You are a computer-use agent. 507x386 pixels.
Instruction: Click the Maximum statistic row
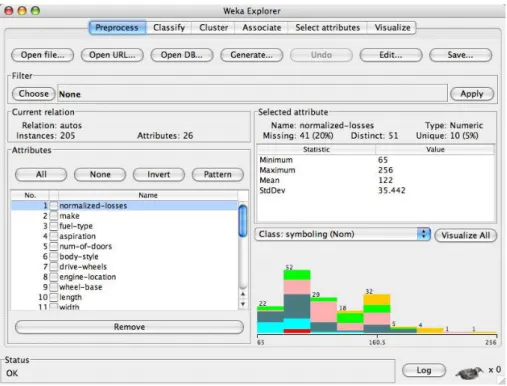coord(376,170)
